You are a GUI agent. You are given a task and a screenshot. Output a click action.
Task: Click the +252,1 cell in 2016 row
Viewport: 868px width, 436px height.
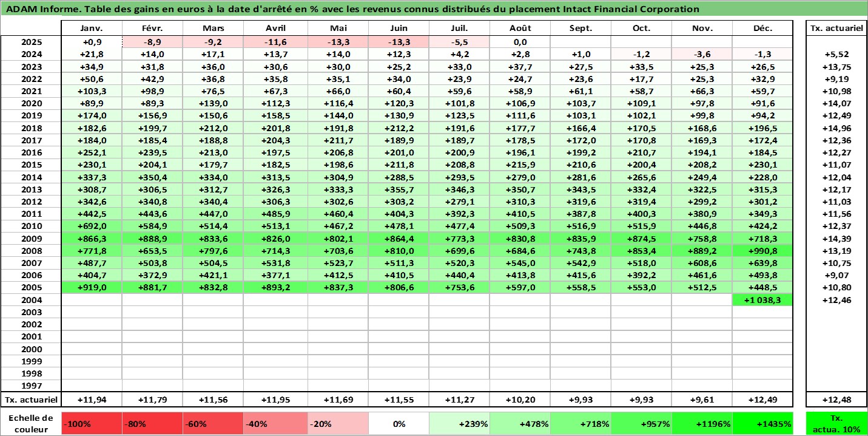tap(92, 152)
